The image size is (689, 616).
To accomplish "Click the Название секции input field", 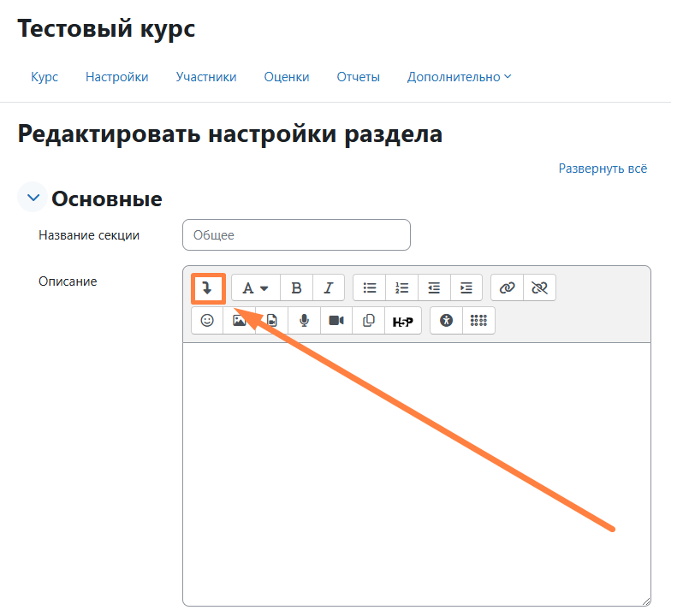I will click(296, 235).
